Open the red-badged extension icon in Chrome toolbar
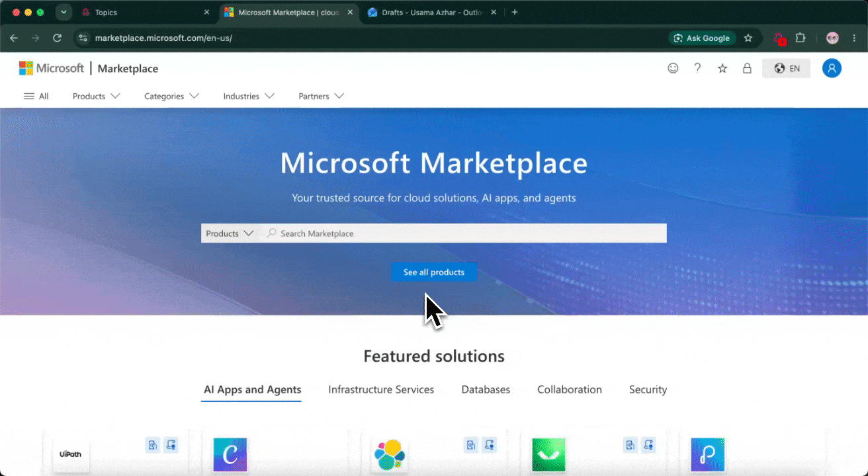The height and width of the screenshot is (476, 868). pos(779,38)
